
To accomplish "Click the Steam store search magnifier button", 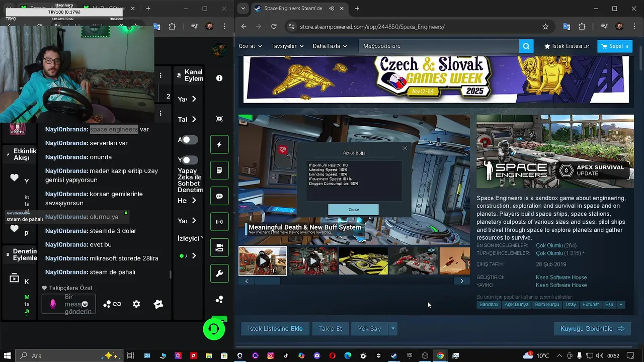I will tap(526, 46).
